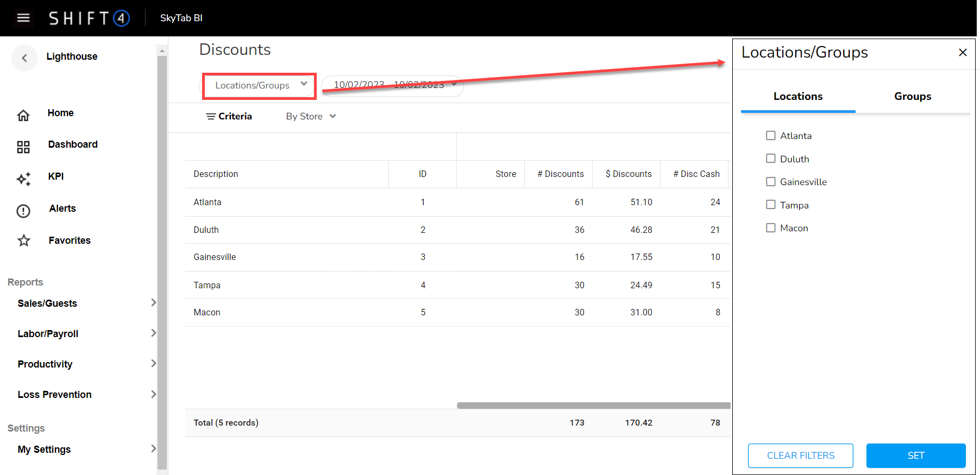The width and height of the screenshot is (980, 475).
Task: Close the Locations/Groups panel
Action: [963, 53]
